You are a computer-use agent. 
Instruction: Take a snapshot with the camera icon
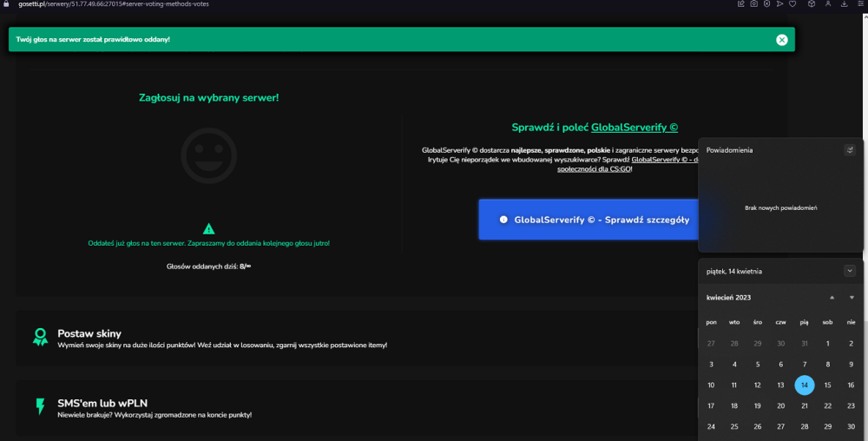[x=754, y=3]
